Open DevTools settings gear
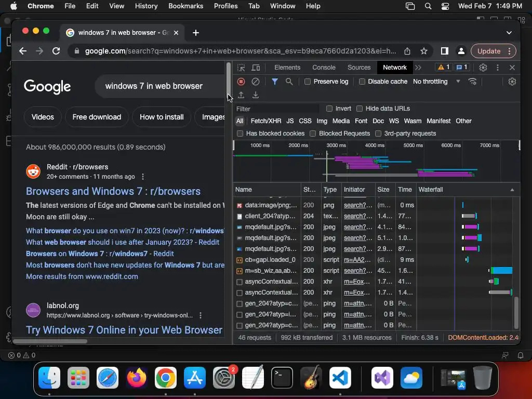This screenshot has width=532, height=399. click(483, 68)
